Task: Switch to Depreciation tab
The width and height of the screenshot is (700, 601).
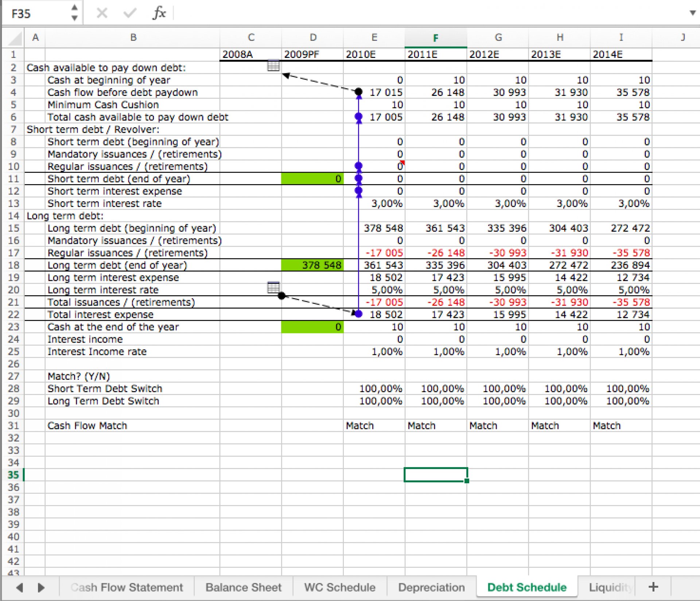Action: [431, 587]
